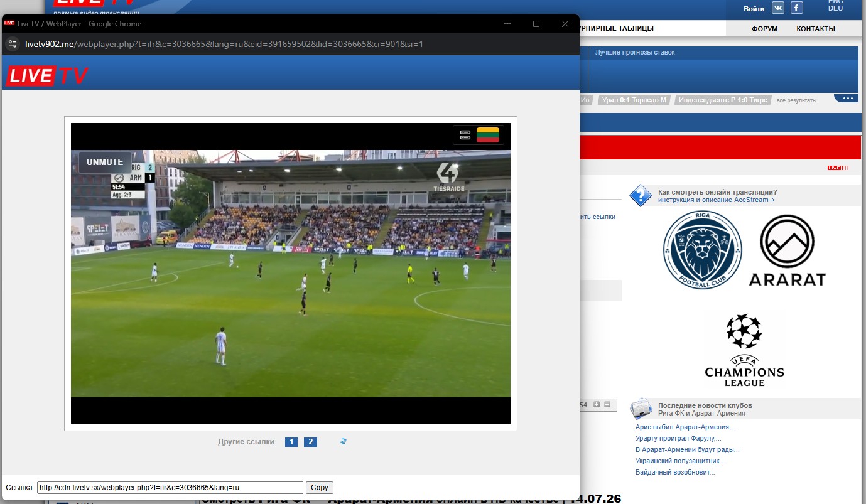Switch site language to DEU
866x504 pixels.
click(x=836, y=9)
